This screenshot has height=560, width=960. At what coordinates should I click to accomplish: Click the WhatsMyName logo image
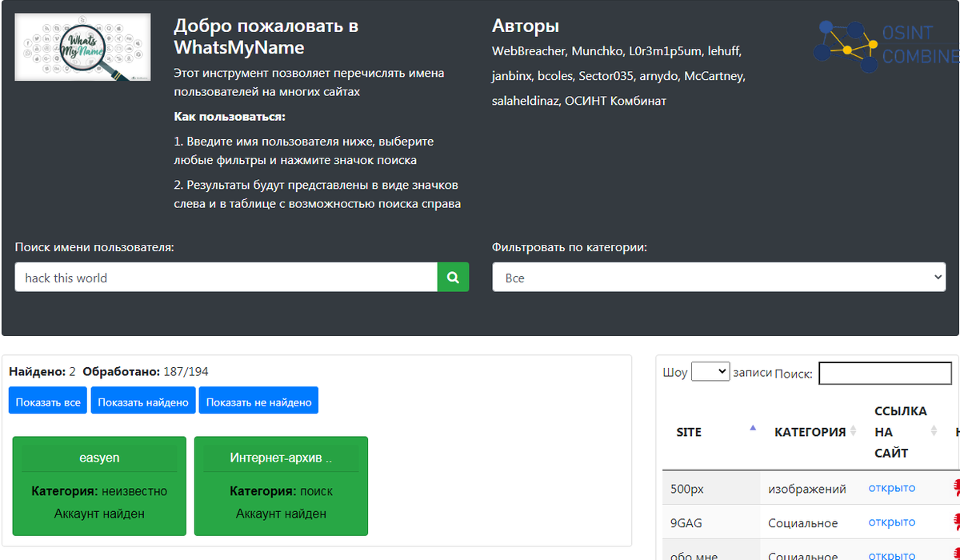82,47
